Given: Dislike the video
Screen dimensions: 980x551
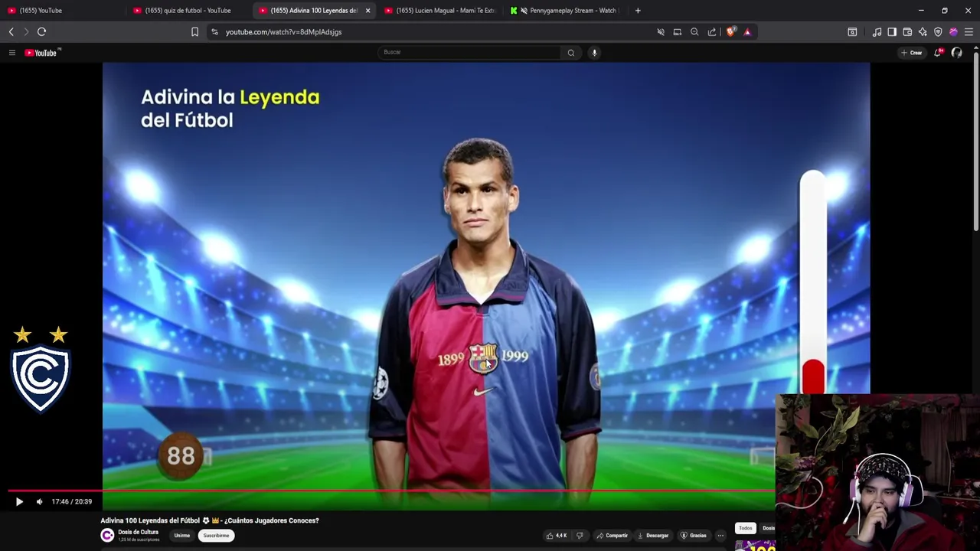Looking at the screenshot, I should (x=580, y=536).
